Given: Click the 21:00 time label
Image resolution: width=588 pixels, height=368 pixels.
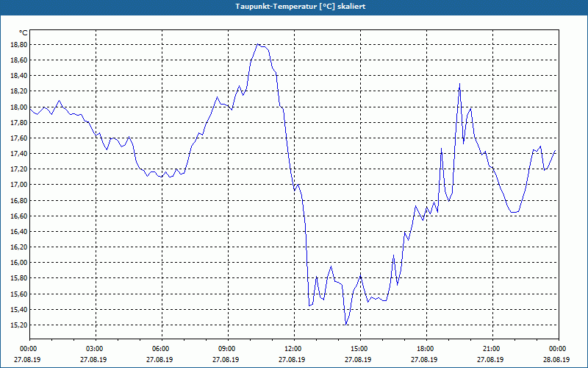Looking at the screenshot, I should coord(491,349).
